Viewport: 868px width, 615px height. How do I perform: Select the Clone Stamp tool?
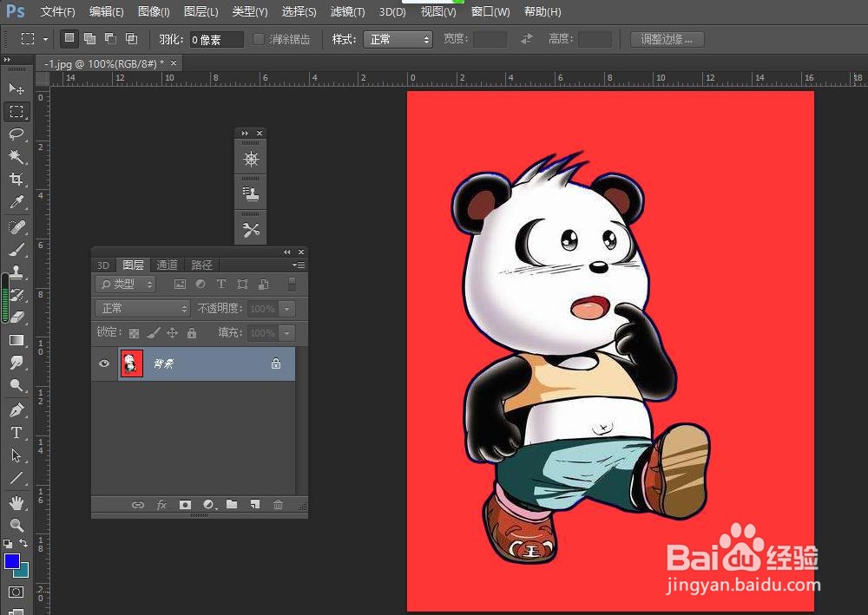pyautogui.click(x=16, y=272)
